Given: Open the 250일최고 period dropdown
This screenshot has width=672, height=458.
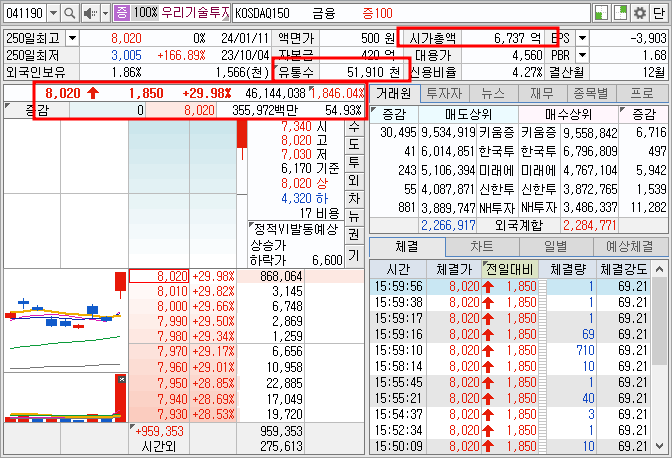Looking at the screenshot, I should pyautogui.click(x=72, y=38).
